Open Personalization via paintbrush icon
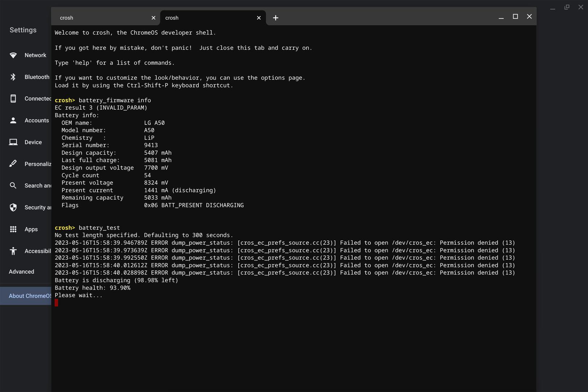 coord(13,164)
